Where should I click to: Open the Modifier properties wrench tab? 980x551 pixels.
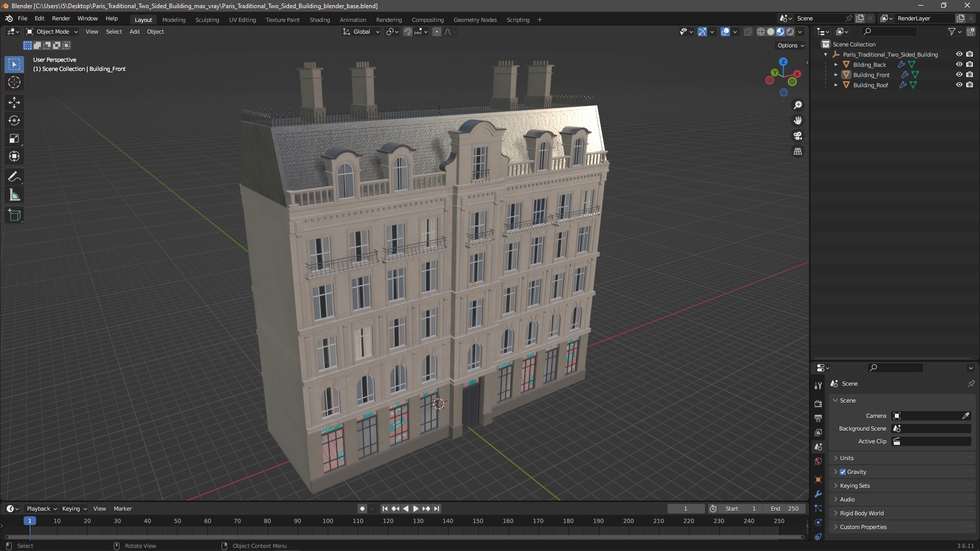pos(818,494)
